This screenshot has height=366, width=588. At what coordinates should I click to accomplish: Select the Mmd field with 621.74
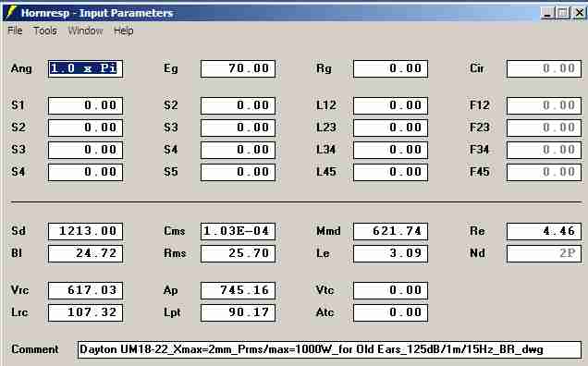click(390, 231)
